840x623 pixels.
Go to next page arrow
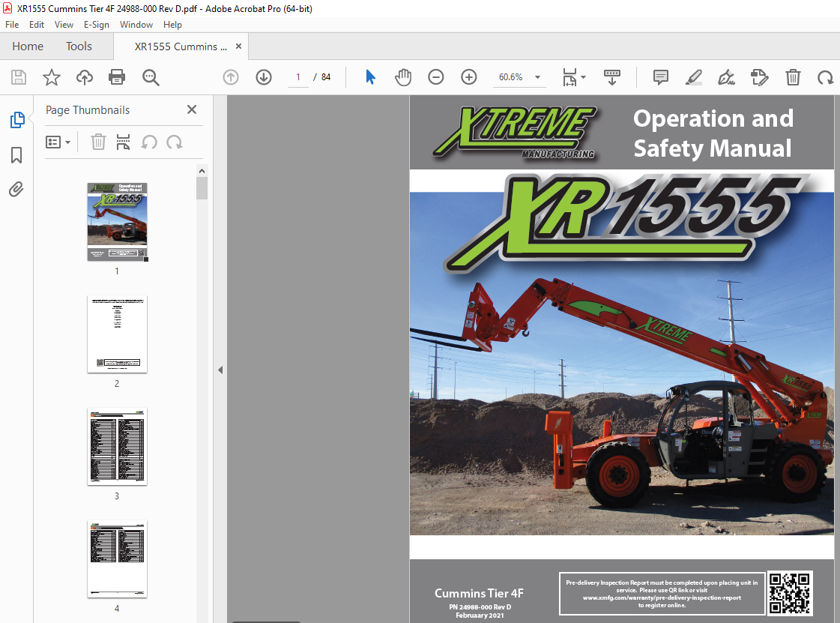(x=264, y=77)
